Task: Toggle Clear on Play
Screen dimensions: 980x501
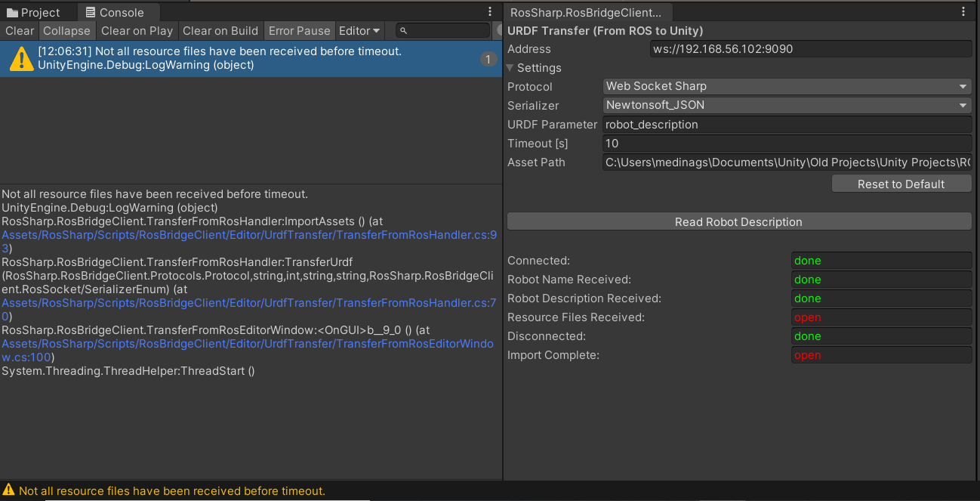Action: [x=136, y=31]
